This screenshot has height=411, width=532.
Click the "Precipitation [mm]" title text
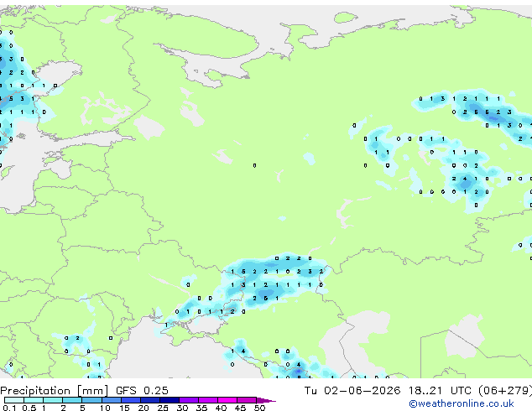pyautogui.click(x=54, y=391)
